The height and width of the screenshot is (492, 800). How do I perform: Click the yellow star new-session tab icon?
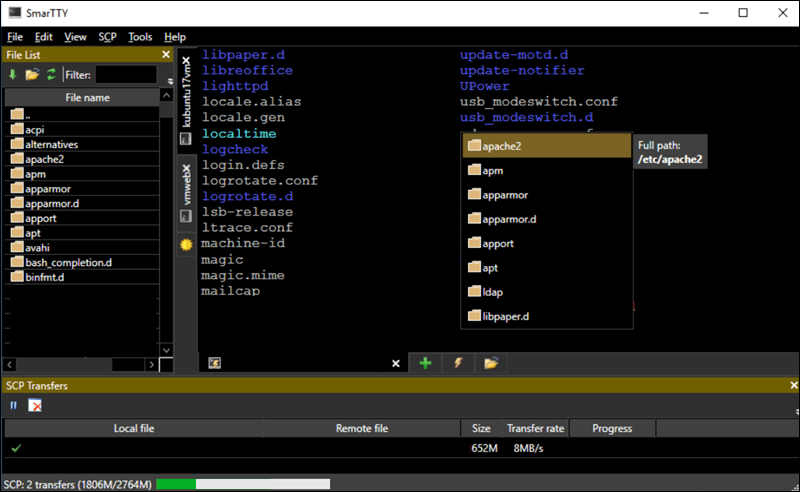186,244
